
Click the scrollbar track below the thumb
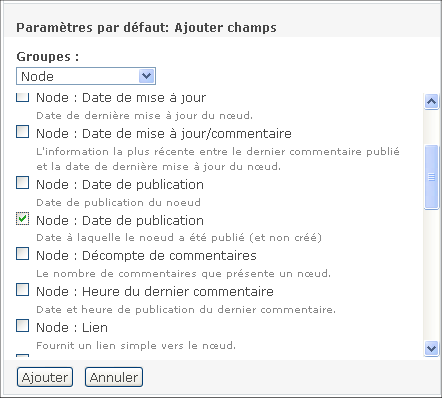(431, 275)
